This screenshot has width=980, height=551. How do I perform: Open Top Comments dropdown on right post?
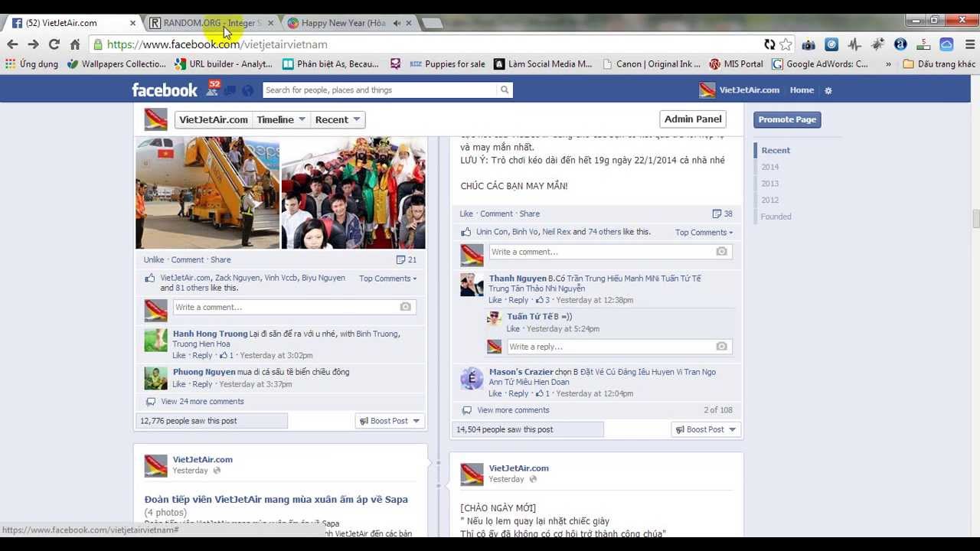coord(704,233)
